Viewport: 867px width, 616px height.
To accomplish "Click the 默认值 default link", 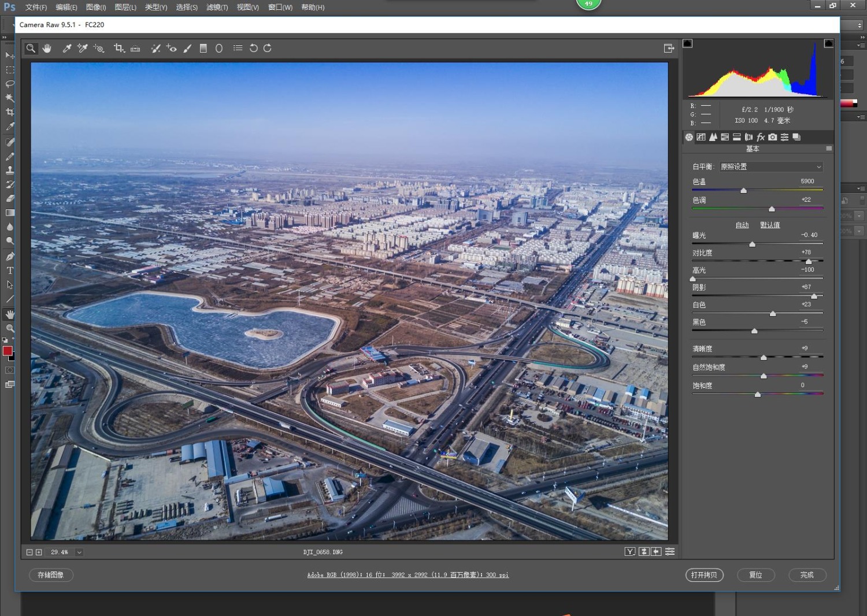I will [x=770, y=225].
